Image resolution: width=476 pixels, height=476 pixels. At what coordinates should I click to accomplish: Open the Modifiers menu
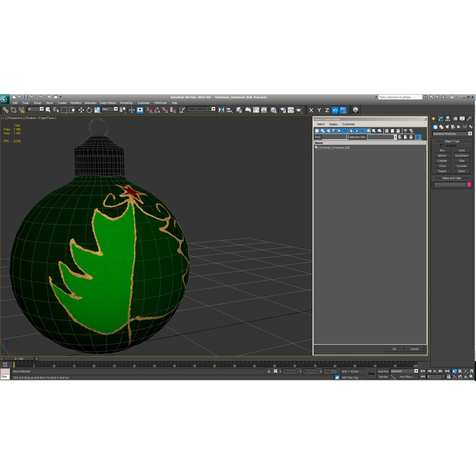tap(76, 103)
